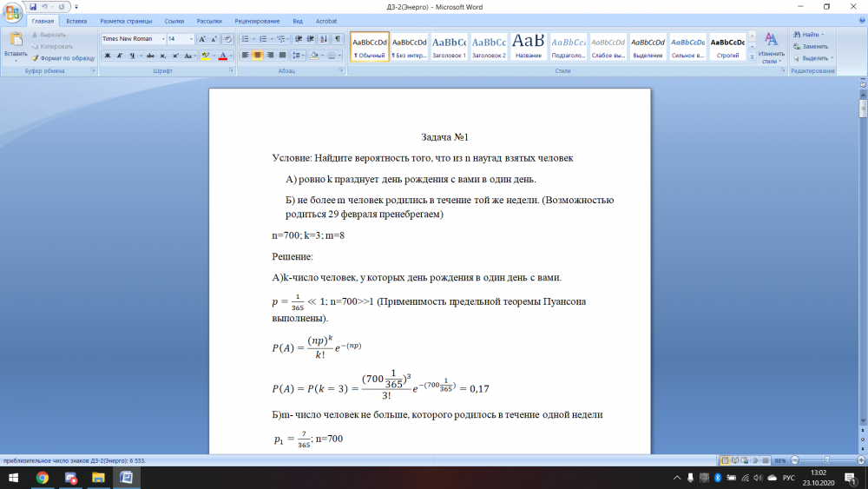Open Change Styles (Изменить стили)
The width and height of the screenshot is (868, 489).
pyautogui.click(x=771, y=48)
